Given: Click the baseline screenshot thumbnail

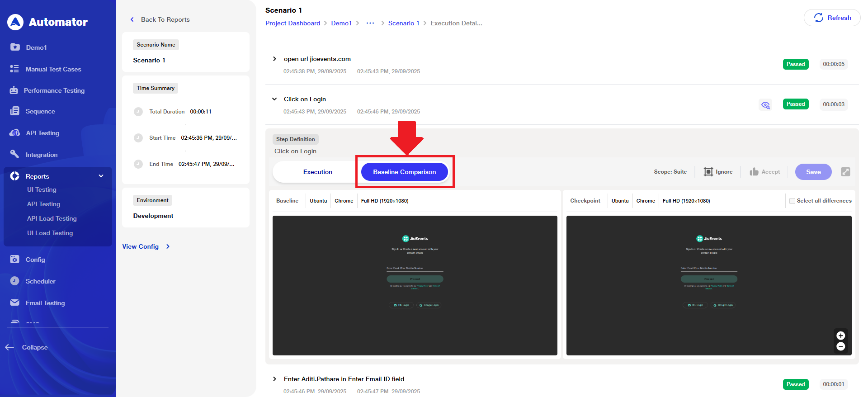Looking at the screenshot, I should (x=415, y=285).
